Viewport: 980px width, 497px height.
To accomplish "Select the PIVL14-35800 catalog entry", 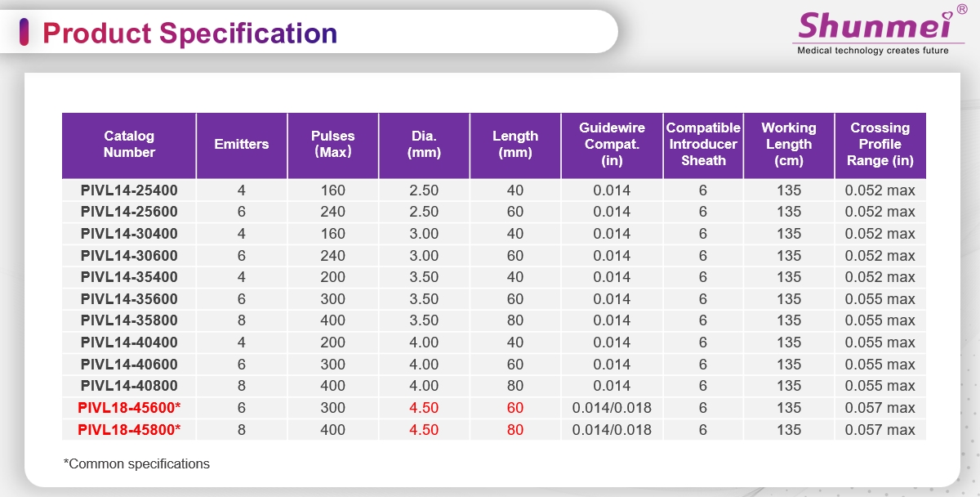I will (x=129, y=320).
